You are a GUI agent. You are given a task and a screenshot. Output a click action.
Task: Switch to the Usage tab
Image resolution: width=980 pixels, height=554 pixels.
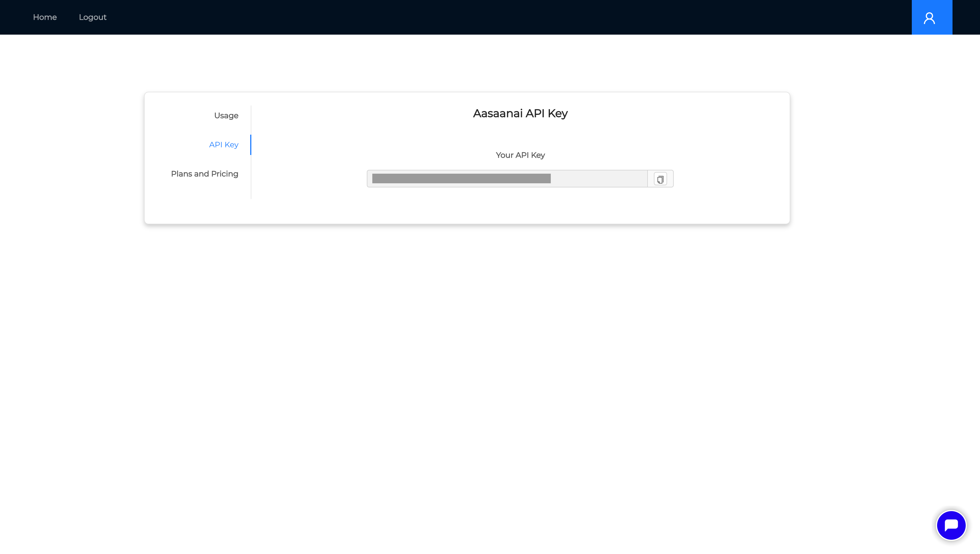coord(226,116)
